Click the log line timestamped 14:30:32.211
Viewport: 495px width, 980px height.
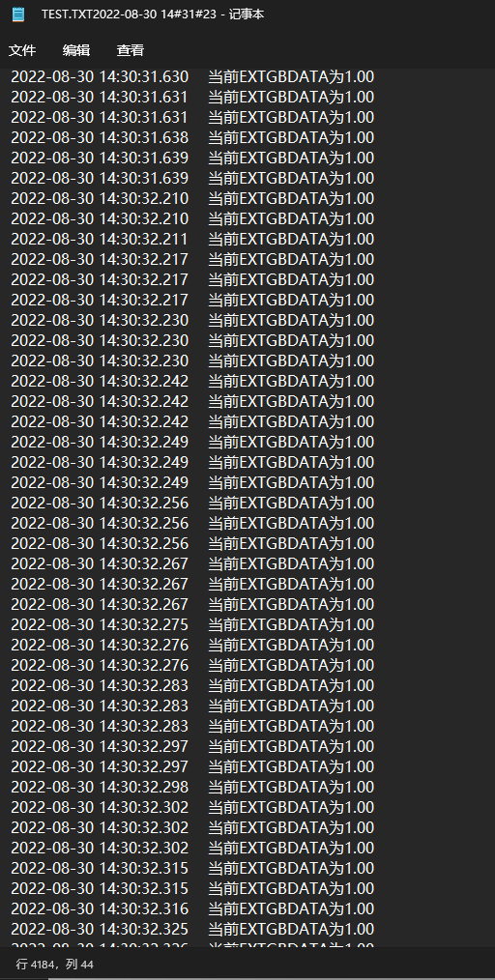192,239
